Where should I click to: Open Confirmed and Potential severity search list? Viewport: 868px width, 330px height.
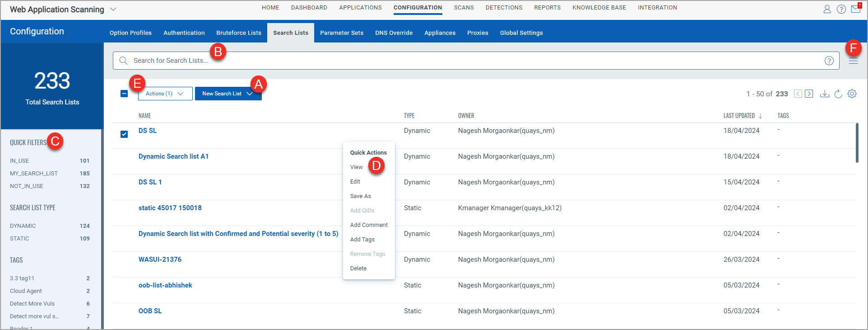point(238,234)
